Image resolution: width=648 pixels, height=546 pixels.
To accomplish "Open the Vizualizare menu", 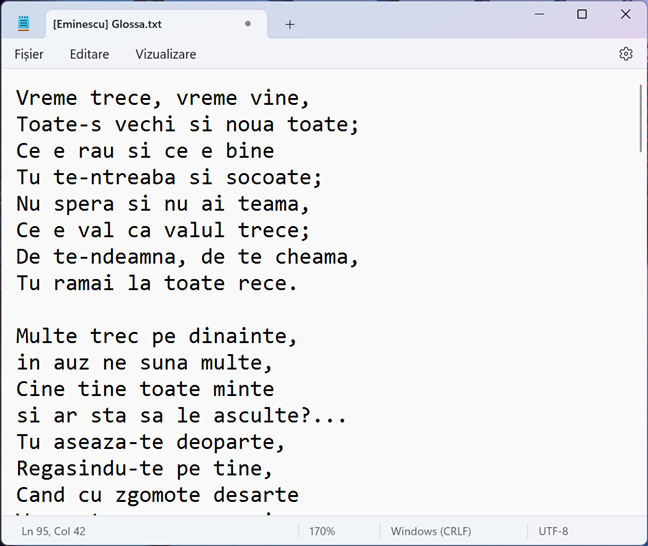I will tap(166, 54).
